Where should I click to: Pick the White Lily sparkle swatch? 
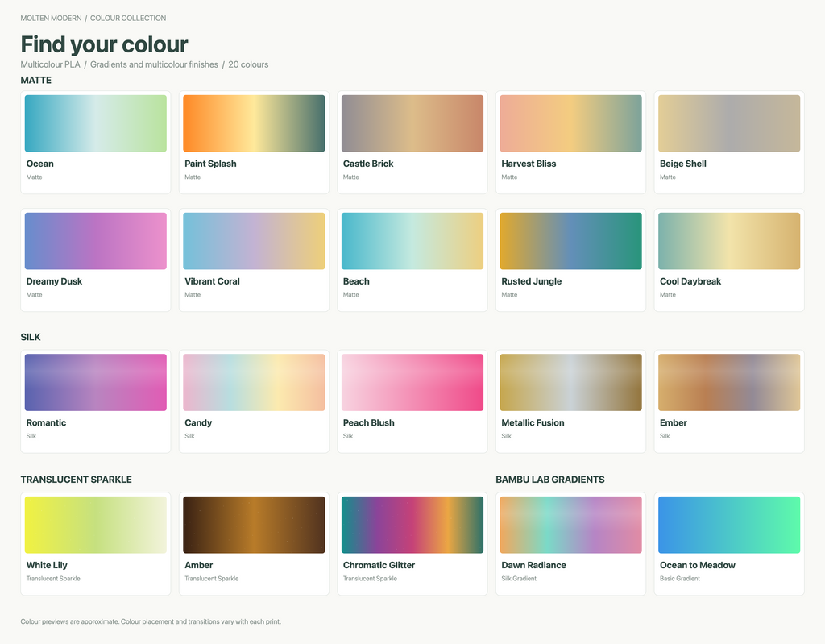96,525
